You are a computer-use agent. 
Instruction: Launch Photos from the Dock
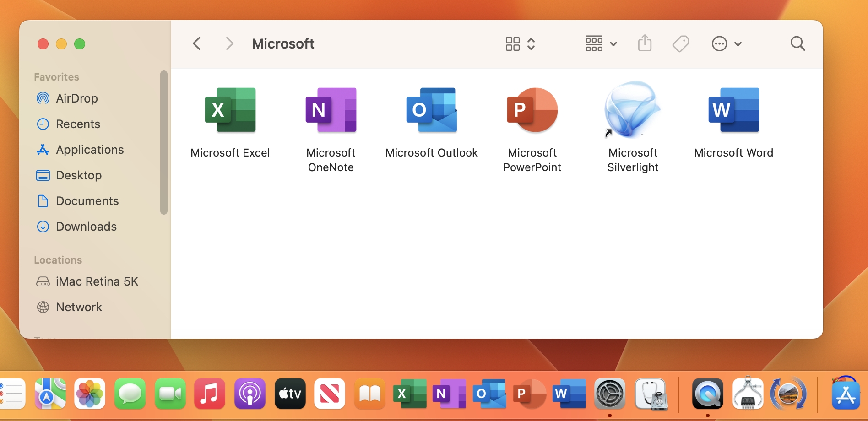coord(90,394)
